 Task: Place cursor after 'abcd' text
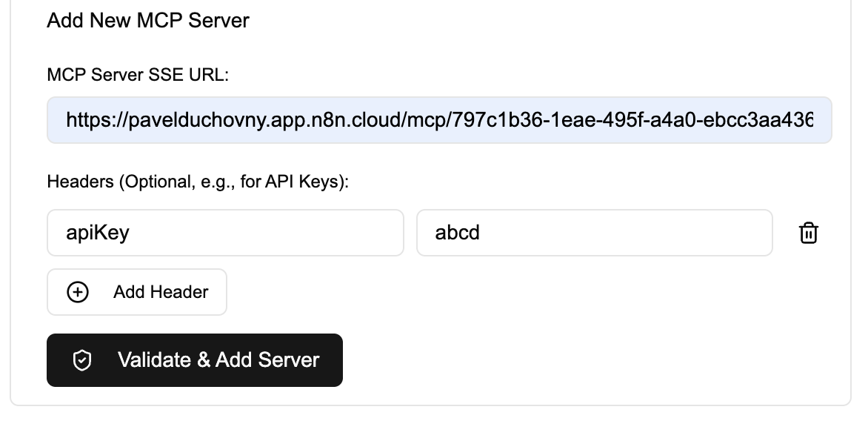tap(481, 233)
